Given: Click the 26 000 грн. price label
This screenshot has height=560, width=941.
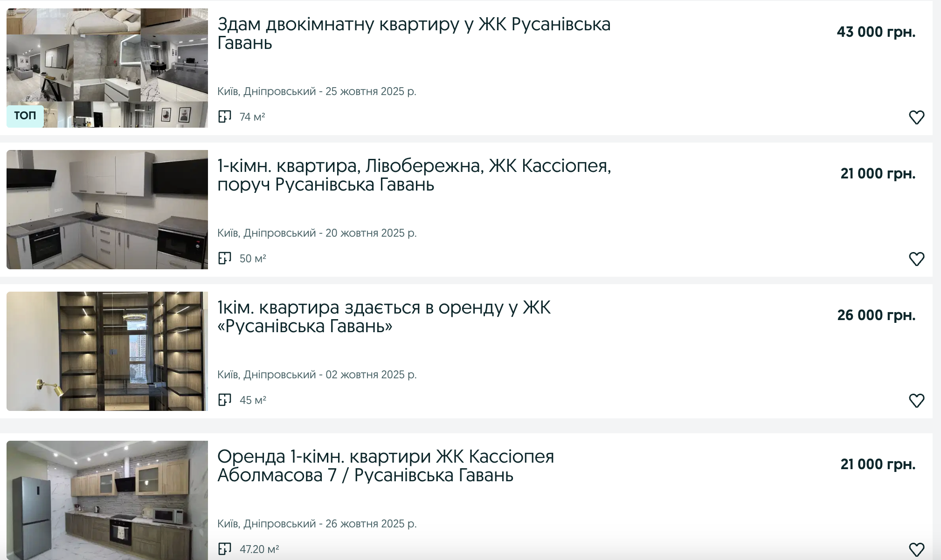Looking at the screenshot, I should (x=876, y=315).
